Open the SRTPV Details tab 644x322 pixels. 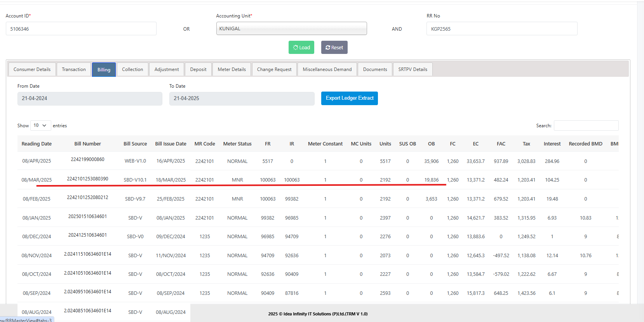(413, 69)
